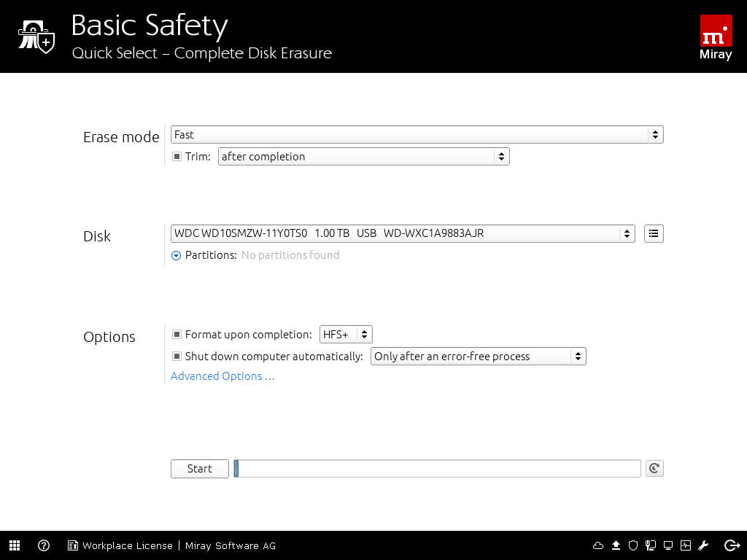Open Advanced Options link
The image size is (747, 560).
222,376
